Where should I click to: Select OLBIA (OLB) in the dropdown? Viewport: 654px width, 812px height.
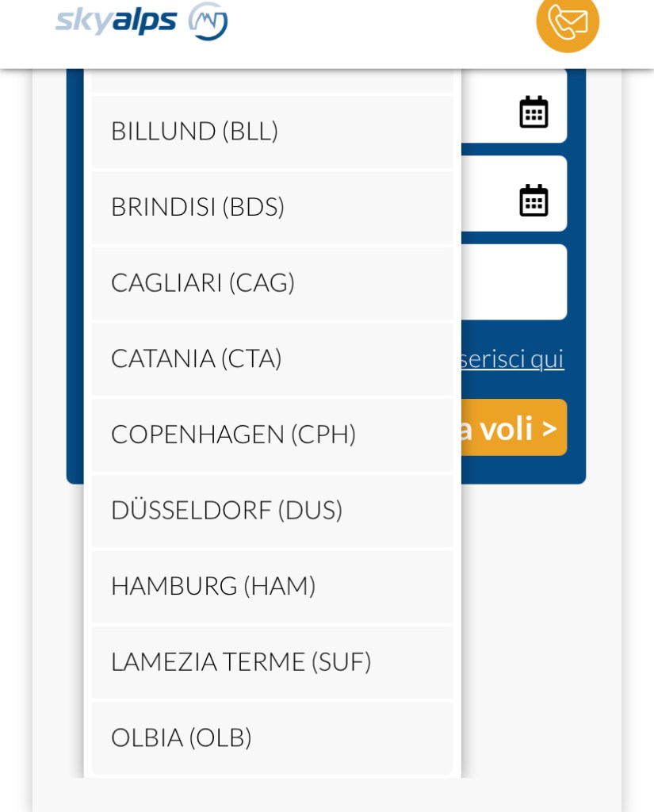(x=272, y=737)
